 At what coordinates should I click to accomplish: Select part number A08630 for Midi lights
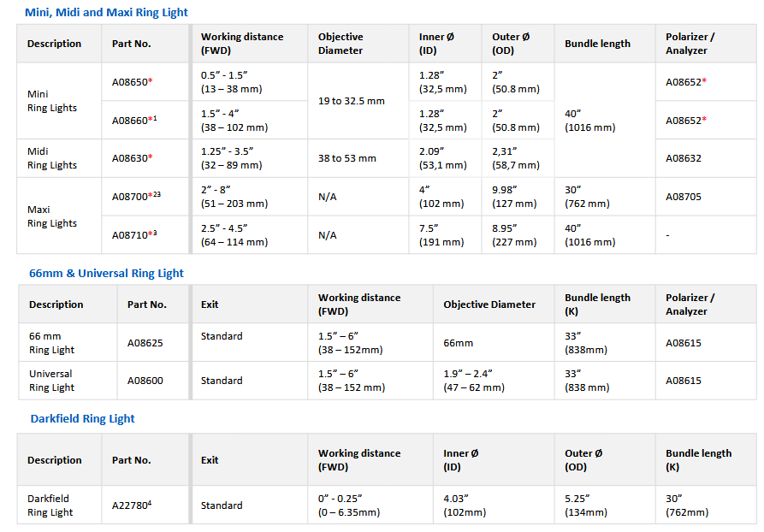tap(132, 158)
